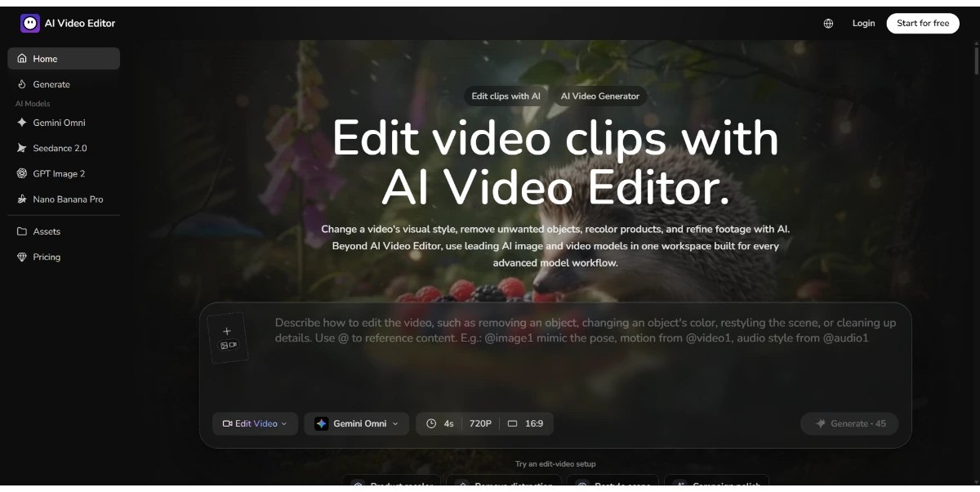This screenshot has width=980, height=492.
Task: Select Nano Banana Pro in sidebar
Action: pos(64,199)
